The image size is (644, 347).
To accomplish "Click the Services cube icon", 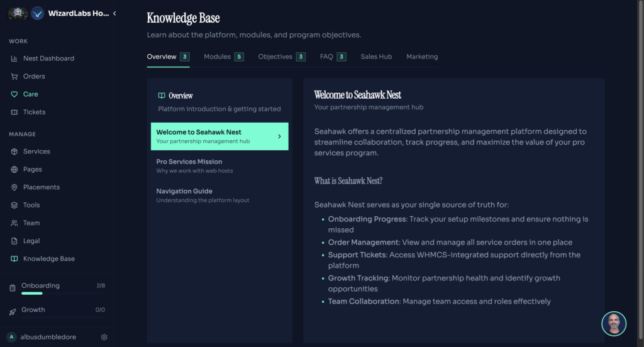I will (14, 151).
